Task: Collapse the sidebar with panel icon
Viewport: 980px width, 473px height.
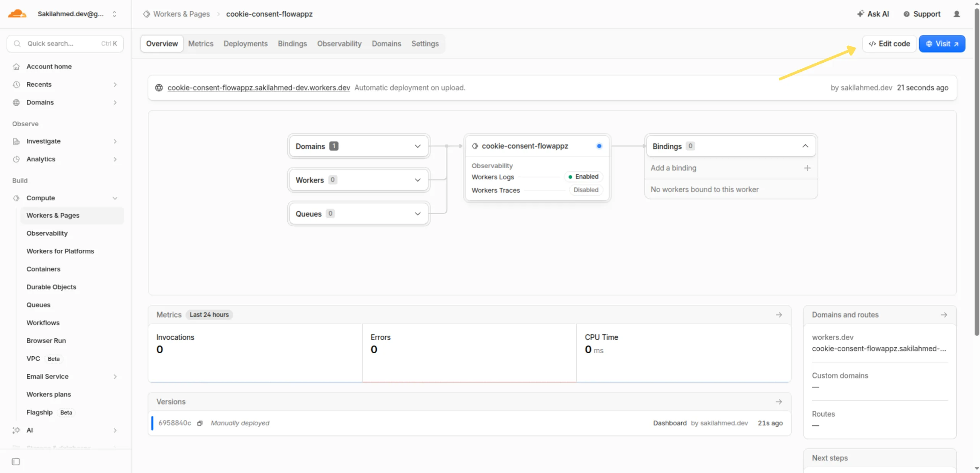Action: click(16, 462)
